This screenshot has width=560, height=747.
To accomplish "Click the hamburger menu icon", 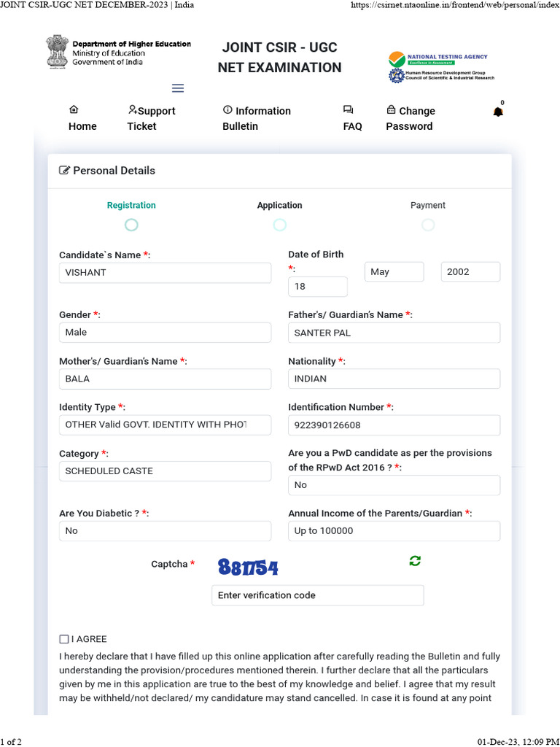I will [x=178, y=88].
